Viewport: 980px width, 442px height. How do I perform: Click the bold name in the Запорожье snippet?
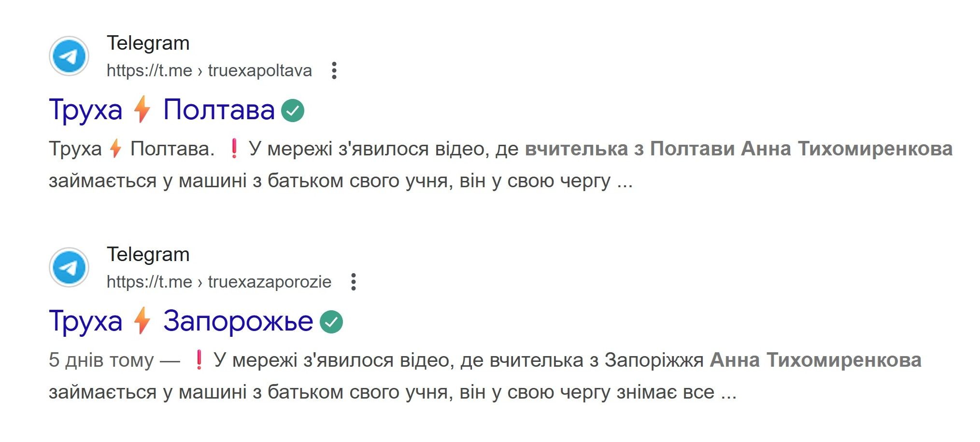click(x=815, y=360)
